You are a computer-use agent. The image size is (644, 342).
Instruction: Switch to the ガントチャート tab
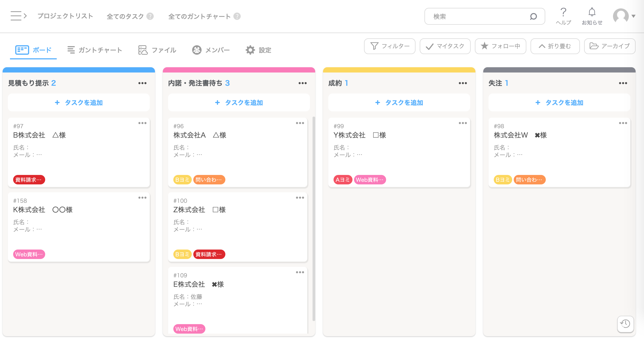coord(95,50)
